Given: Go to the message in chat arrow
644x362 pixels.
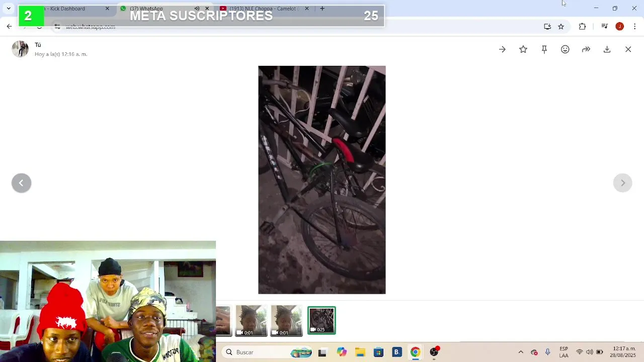Looking at the screenshot, I should click(502, 49).
